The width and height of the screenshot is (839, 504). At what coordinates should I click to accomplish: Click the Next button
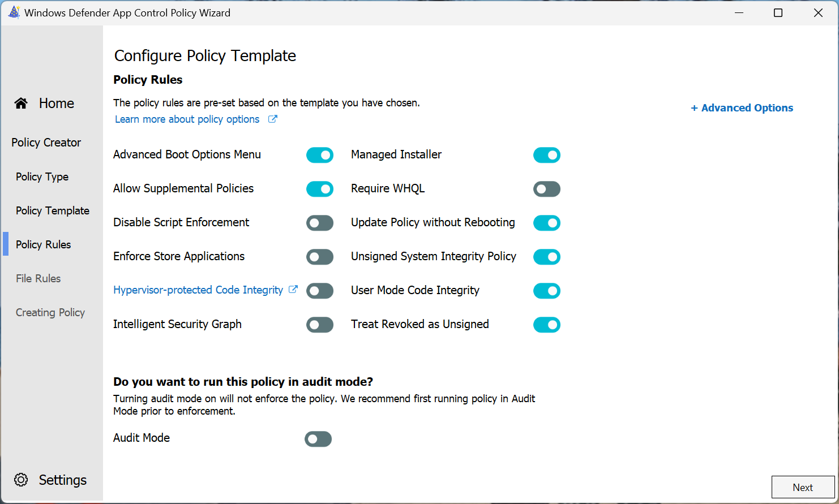pyautogui.click(x=803, y=487)
